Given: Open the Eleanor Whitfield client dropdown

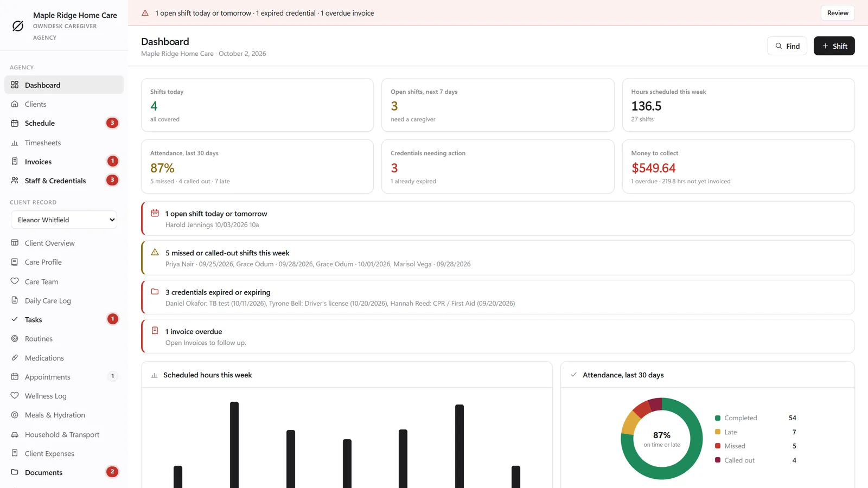Looking at the screenshot, I should pos(64,220).
